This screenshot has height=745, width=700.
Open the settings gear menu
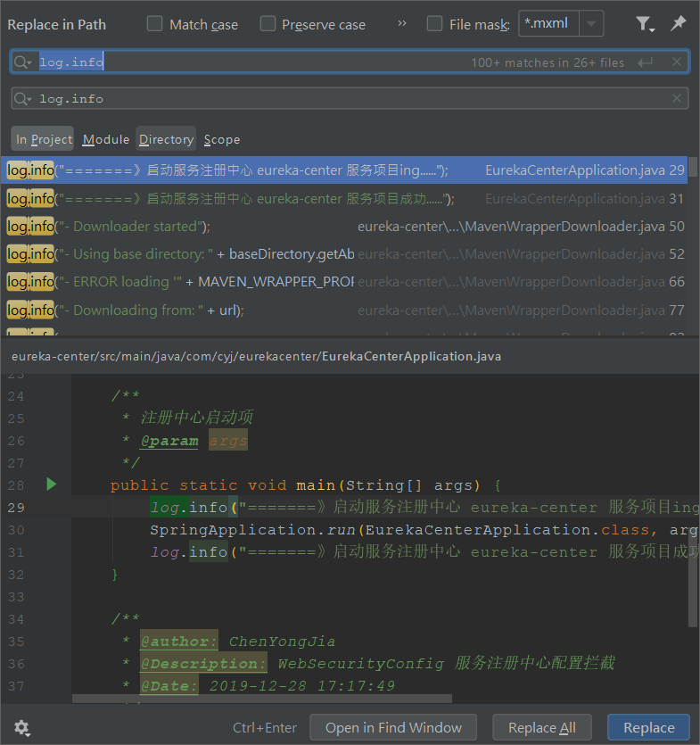(21, 727)
